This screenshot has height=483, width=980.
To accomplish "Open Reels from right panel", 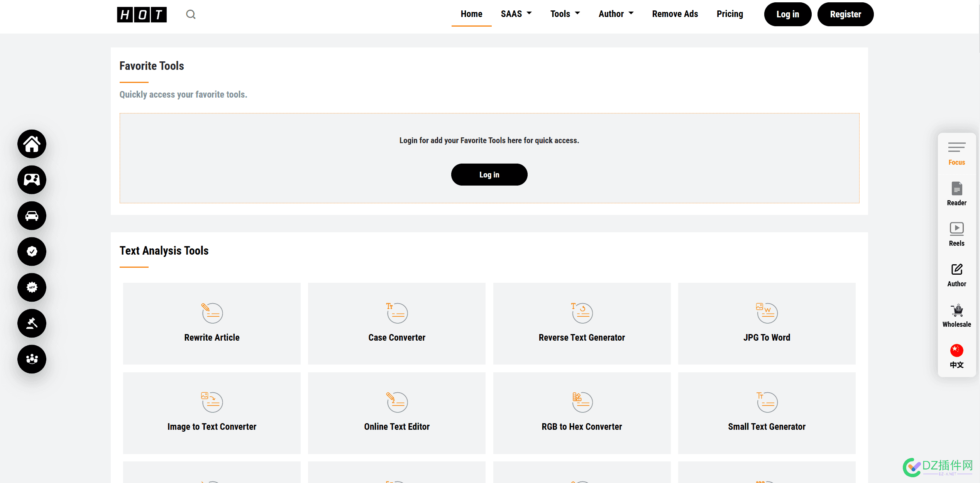I will (956, 235).
